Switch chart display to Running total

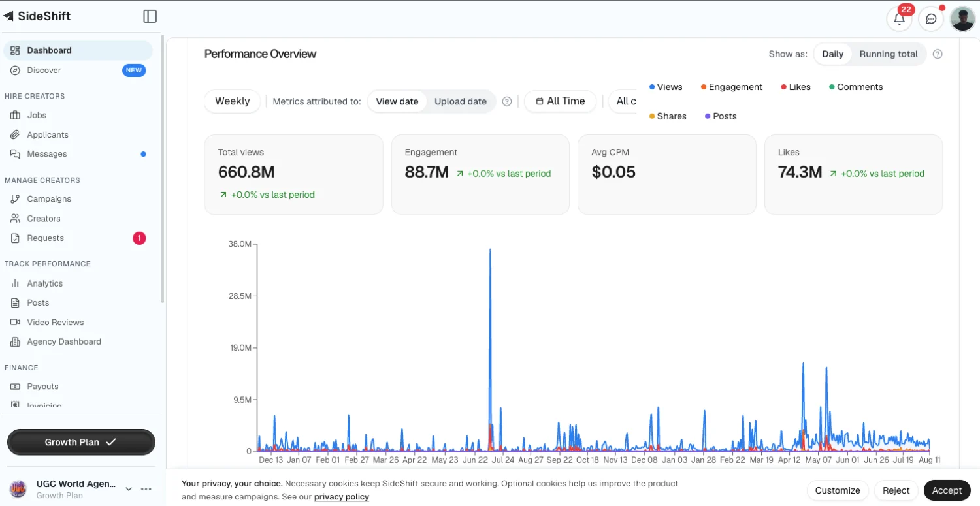click(x=889, y=54)
